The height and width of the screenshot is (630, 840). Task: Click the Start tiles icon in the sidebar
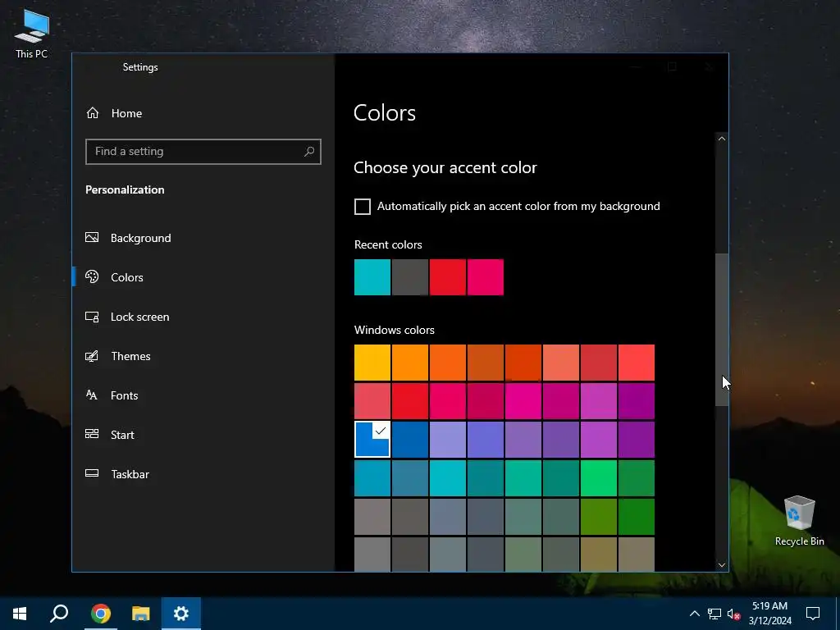92,434
